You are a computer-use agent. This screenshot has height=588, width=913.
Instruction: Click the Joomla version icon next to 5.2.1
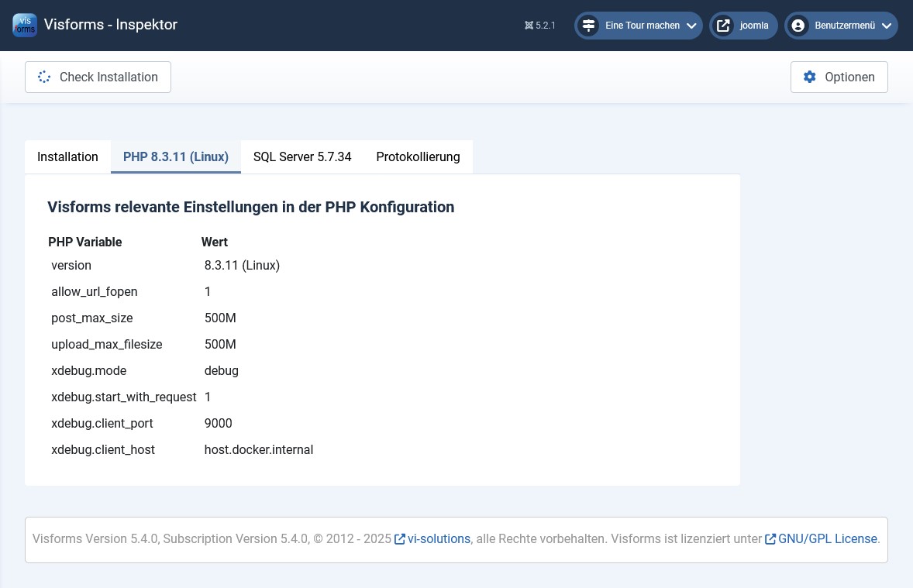[529, 25]
